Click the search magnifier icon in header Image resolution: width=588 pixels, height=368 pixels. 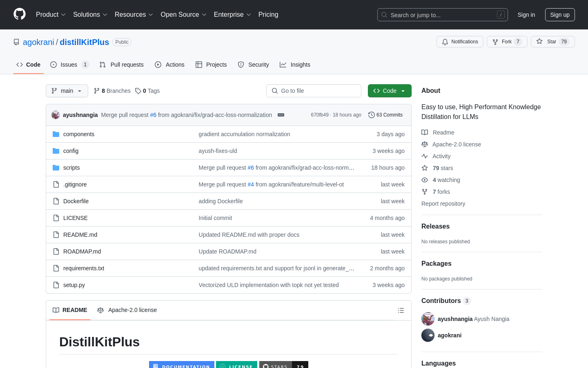pos(384,15)
